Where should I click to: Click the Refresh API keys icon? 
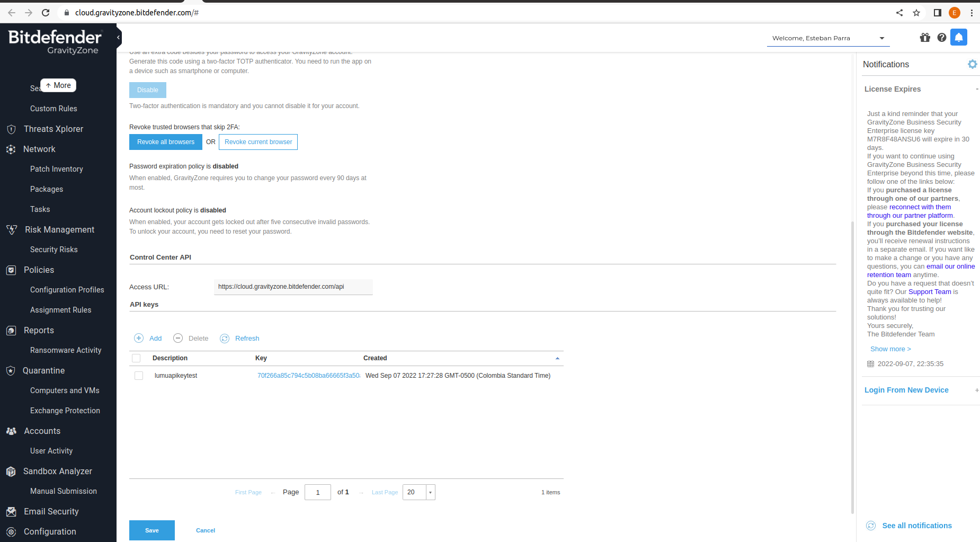click(225, 338)
